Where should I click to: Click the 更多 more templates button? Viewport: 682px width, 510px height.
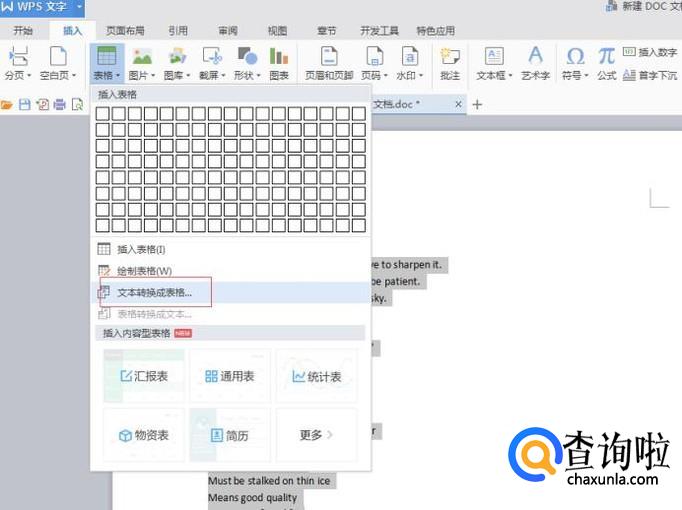(x=316, y=435)
